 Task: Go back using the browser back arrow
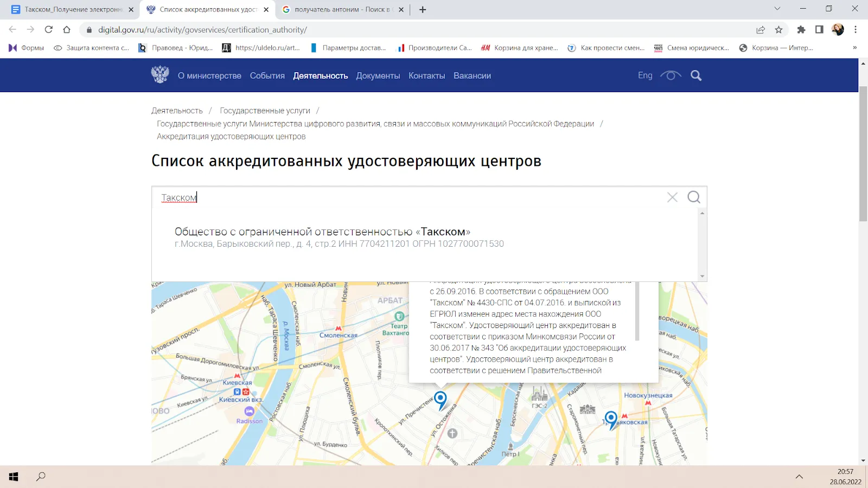pyautogui.click(x=12, y=30)
